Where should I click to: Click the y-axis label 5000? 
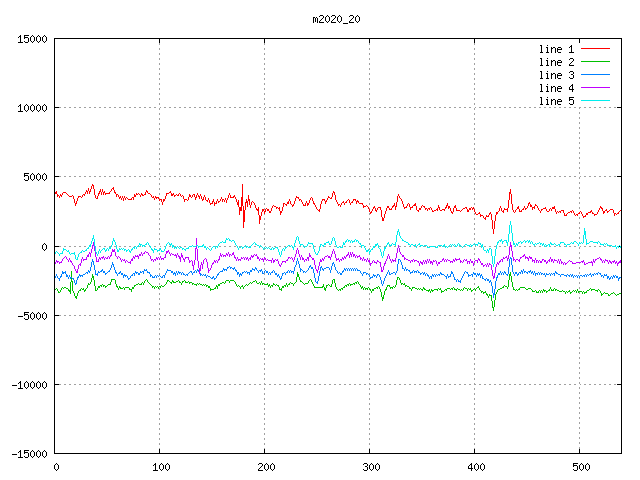(36, 177)
